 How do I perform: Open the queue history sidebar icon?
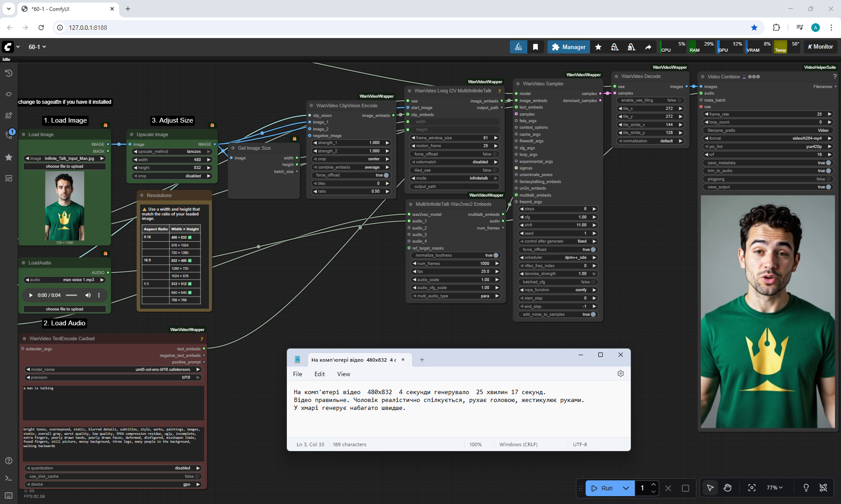pos(9,73)
